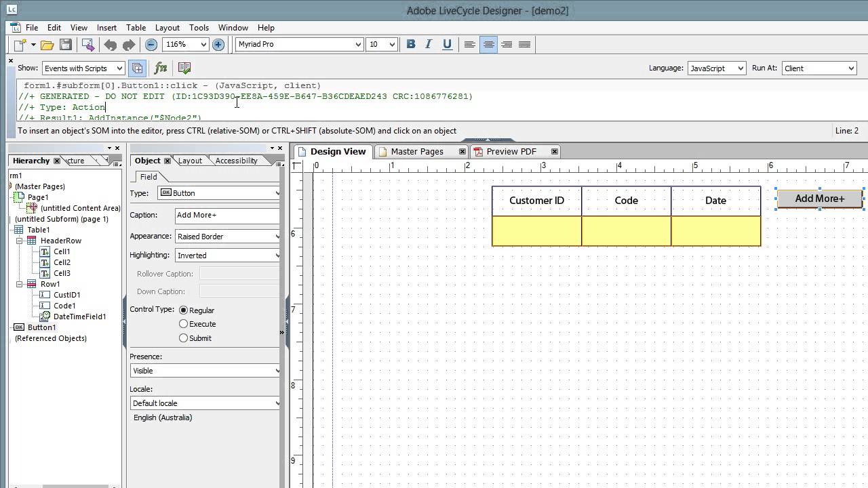This screenshot has height=488, width=868.
Task: Open the New document dropdown arrow
Action: (x=33, y=45)
